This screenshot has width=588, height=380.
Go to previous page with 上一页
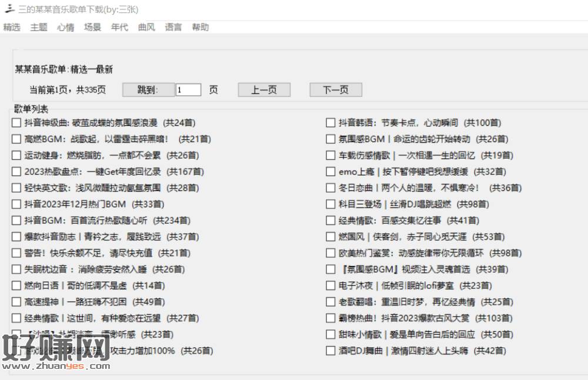[x=264, y=90]
